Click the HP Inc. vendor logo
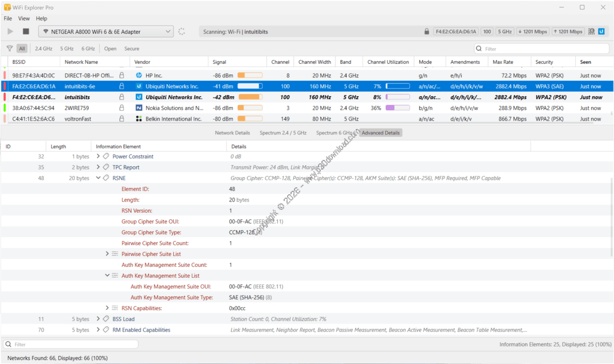The width and height of the screenshot is (614, 364). 139,76
